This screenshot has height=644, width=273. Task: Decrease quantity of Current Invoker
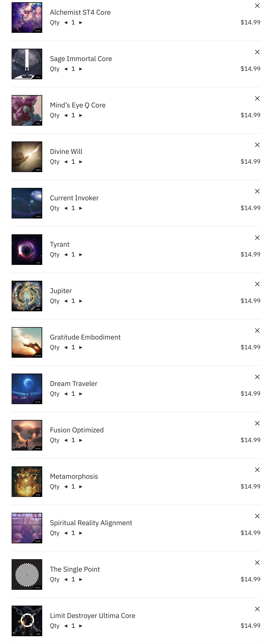click(x=66, y=208)
